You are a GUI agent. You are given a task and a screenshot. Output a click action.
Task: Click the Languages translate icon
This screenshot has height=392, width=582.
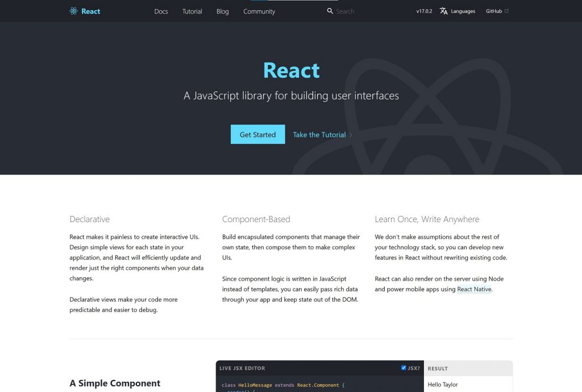pyautogui.click(x=443, y=11)
